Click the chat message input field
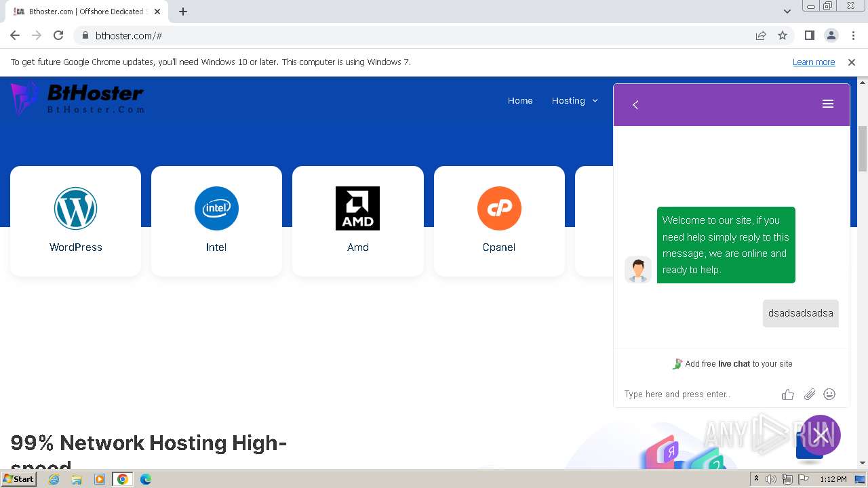The height and width of the screenshot is (488, 868). (698, 394)
